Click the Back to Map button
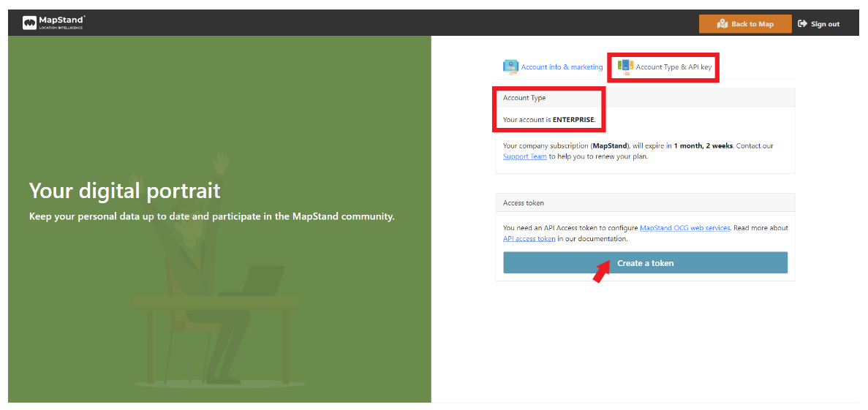The height and width of the screenshot is (410, 868). click(745, 24)
